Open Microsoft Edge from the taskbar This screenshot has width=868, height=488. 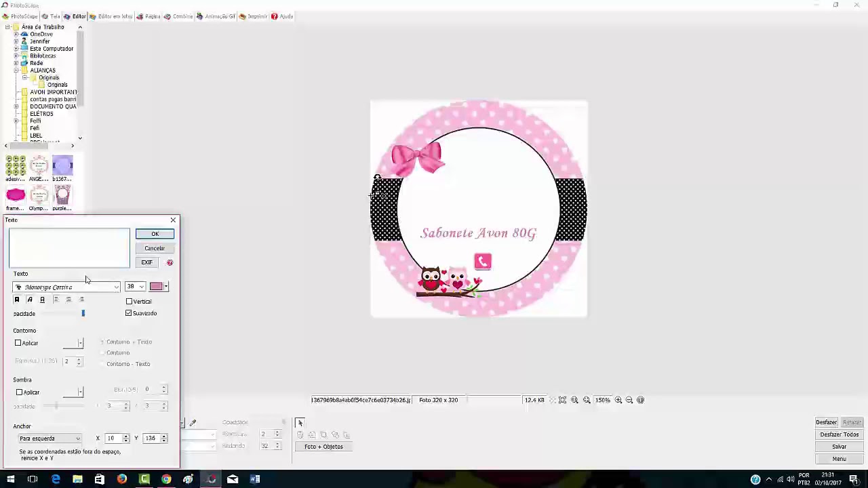(x=56, y=480)
